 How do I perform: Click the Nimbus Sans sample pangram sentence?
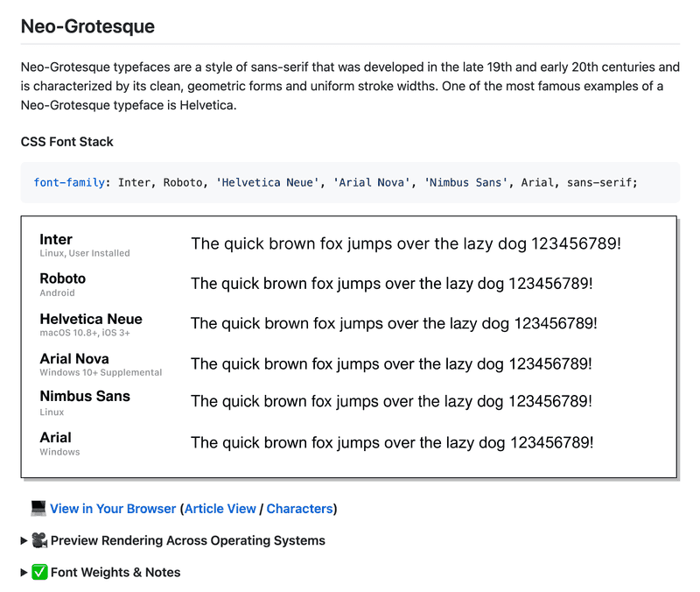pos(391,402)
